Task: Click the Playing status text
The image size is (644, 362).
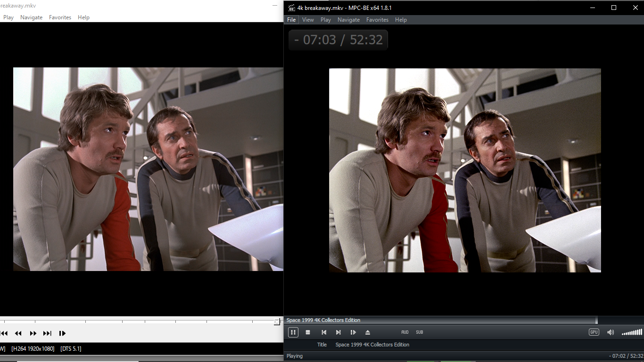Action: tap(295, 356)
